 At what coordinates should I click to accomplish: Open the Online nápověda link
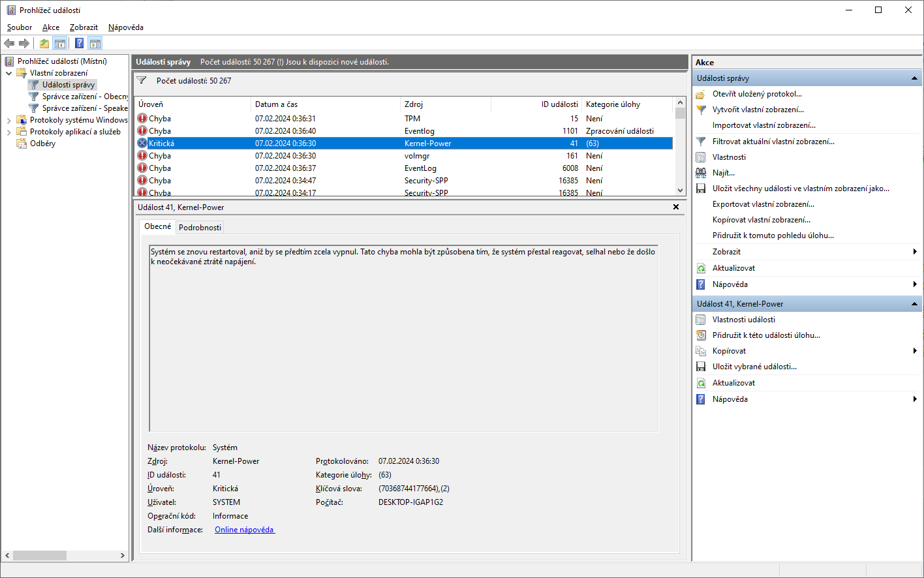[x=245, y=530]
